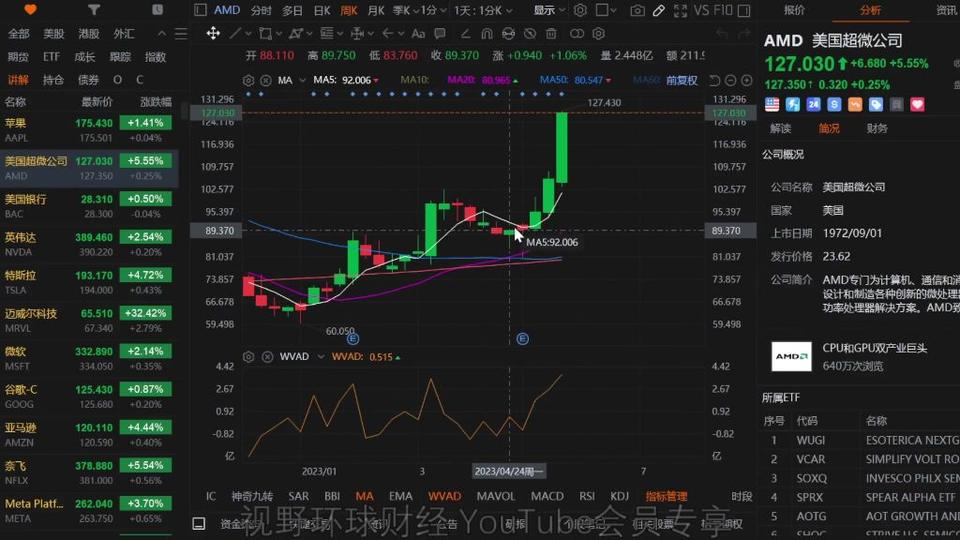
Task: Select the MACD indicator button
Action: coord(547,496)
